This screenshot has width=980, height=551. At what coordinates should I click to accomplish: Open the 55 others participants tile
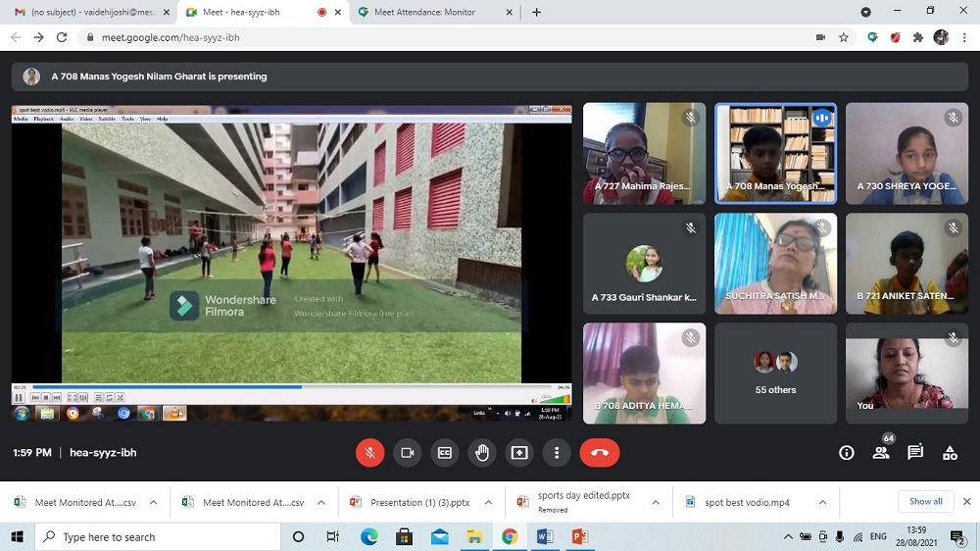(x=775, y=374)
